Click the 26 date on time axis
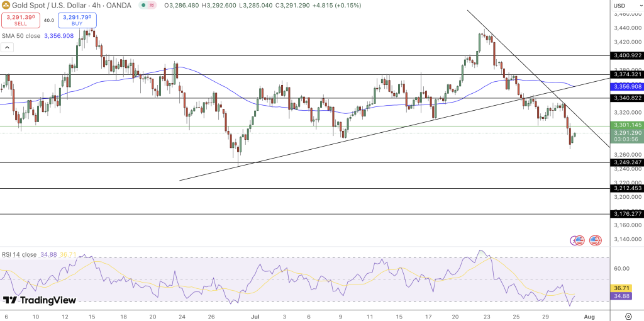The image size is (644, 321). point(211,317)
